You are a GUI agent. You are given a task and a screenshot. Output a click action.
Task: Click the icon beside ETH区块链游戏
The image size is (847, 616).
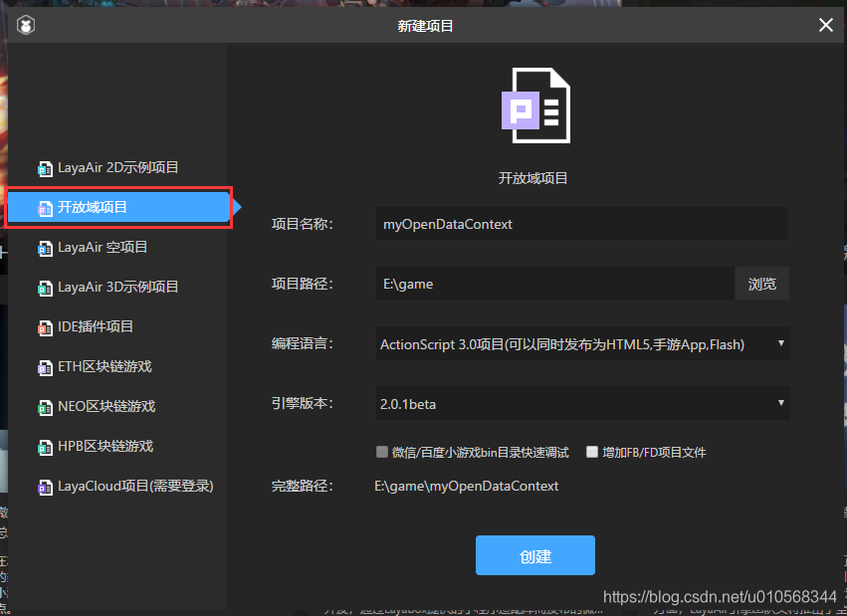tap(45, 367)
